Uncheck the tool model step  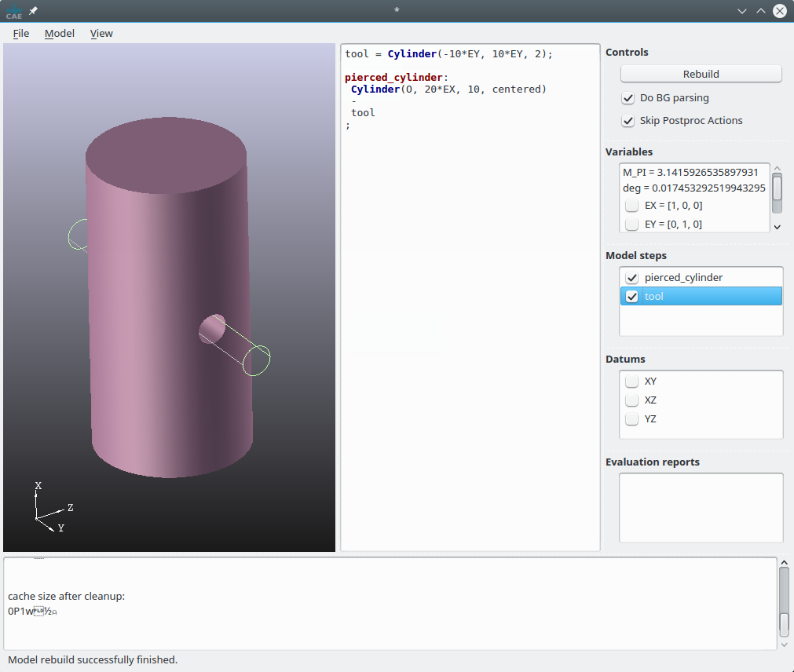pos(631,297)
